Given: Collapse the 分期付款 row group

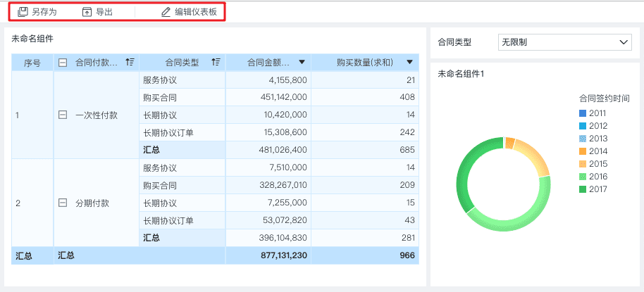Looking at the screenshot, I should point(63,203).
